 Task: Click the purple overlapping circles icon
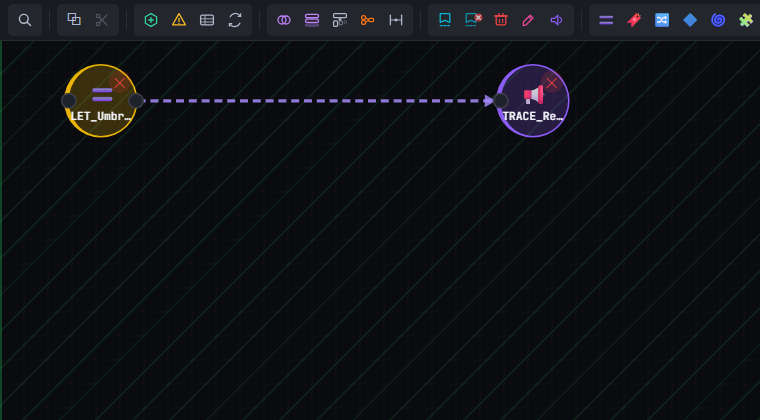[x=284, y=20]
